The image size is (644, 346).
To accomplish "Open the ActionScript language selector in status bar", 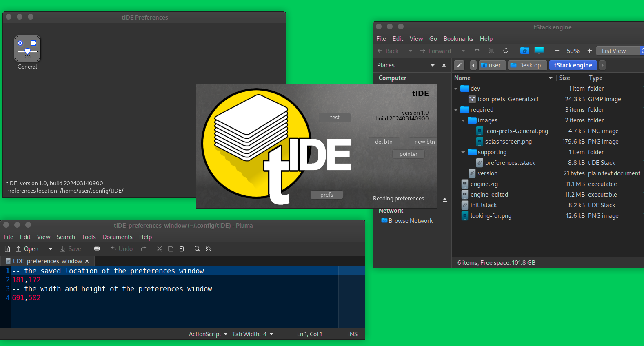I will pos(208,334).
